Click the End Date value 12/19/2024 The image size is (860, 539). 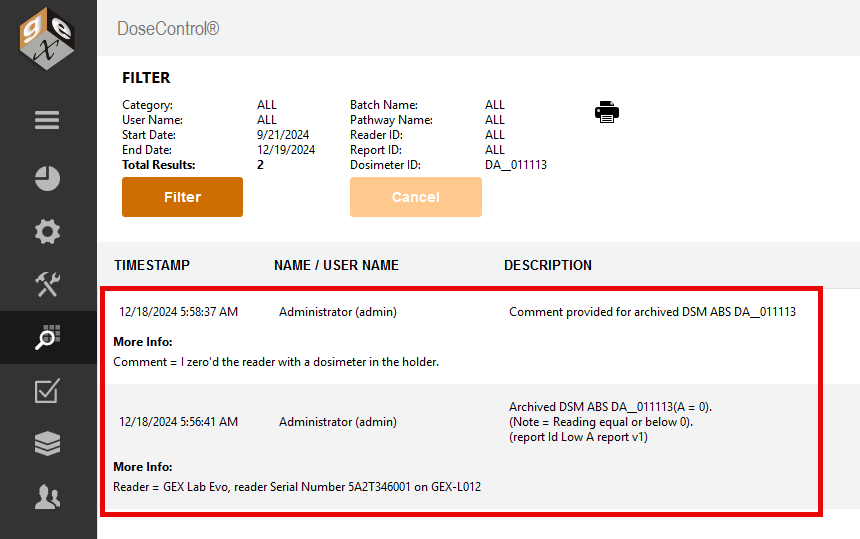tap(286, 150)
